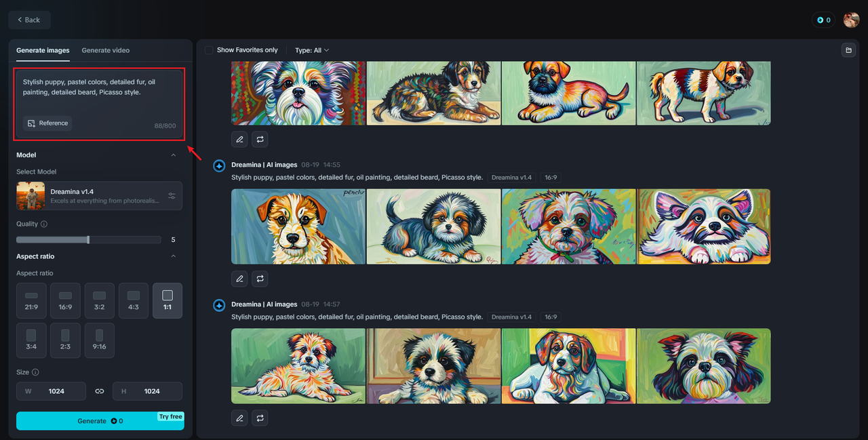Screen dimensions: 868x440
Task: Click the model settings sliders icon
Action: [x=172, y=196]
